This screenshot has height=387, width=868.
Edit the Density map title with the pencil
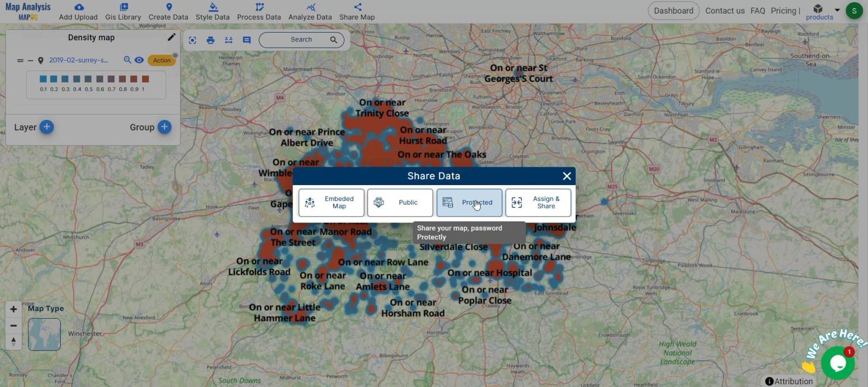point(171,37)
